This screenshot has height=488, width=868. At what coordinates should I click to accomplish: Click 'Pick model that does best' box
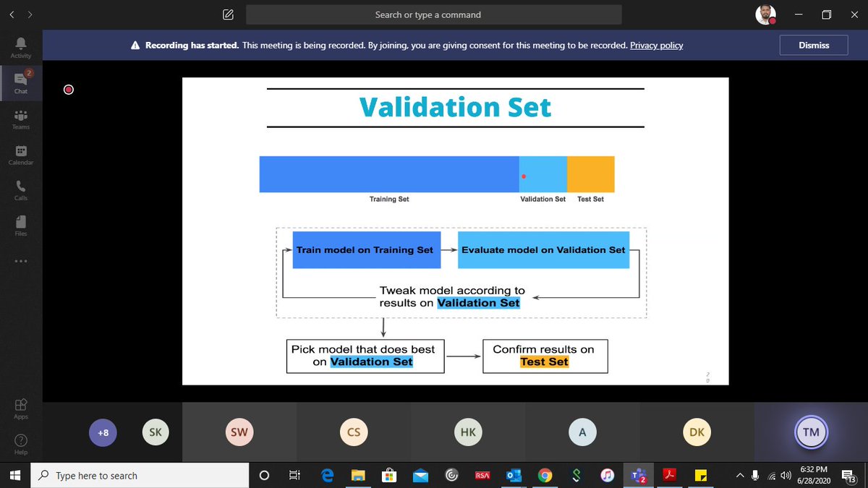[365, 356]
